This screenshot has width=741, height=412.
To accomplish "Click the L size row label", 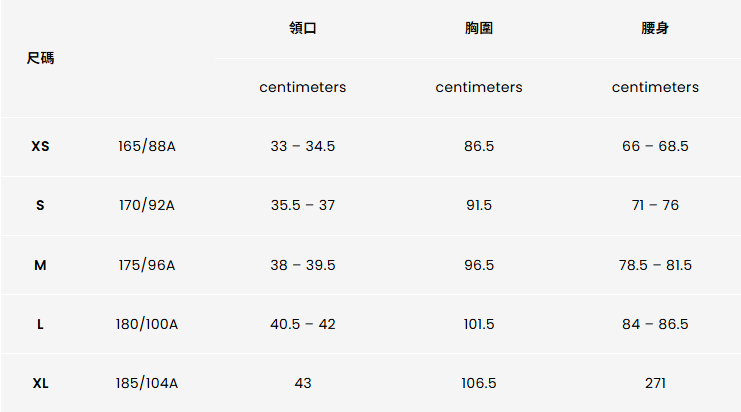I will [40, 324].
